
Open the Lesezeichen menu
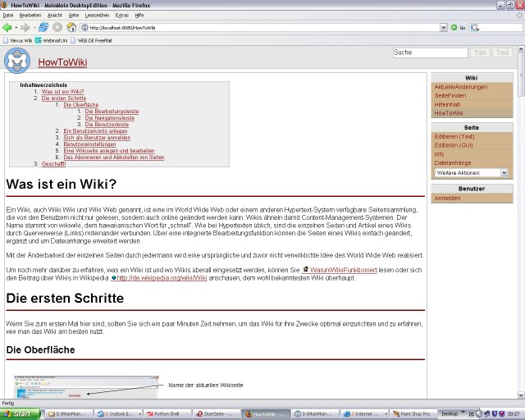point(96,15)
